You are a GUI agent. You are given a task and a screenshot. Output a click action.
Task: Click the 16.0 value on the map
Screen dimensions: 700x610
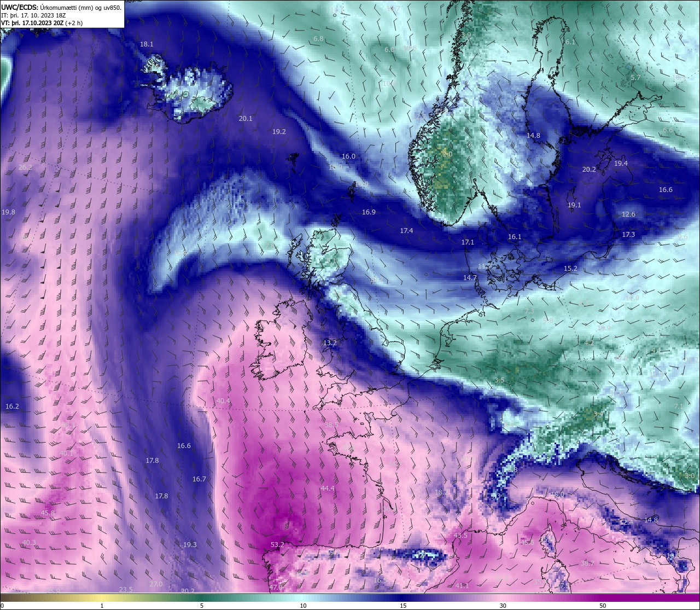click(x=348, y=156)
